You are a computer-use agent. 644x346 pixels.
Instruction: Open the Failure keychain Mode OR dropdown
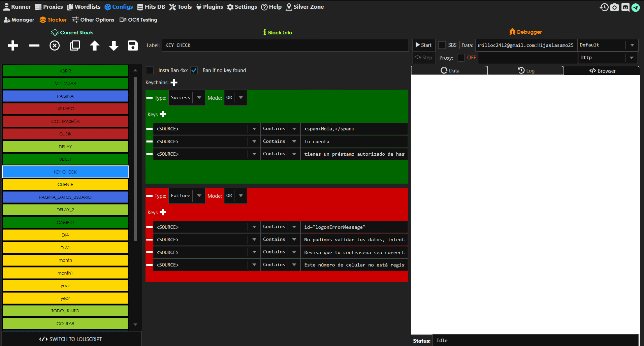(235, 196)
